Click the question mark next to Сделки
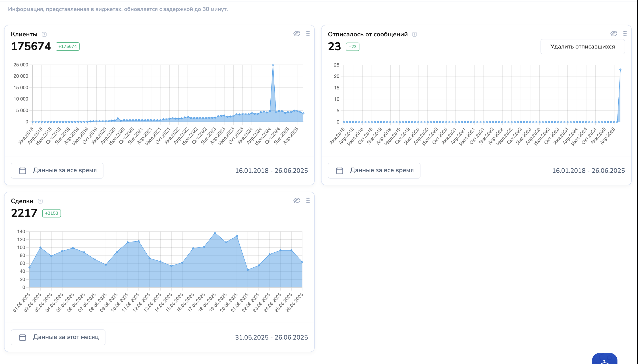 click(x=40, y=201)
